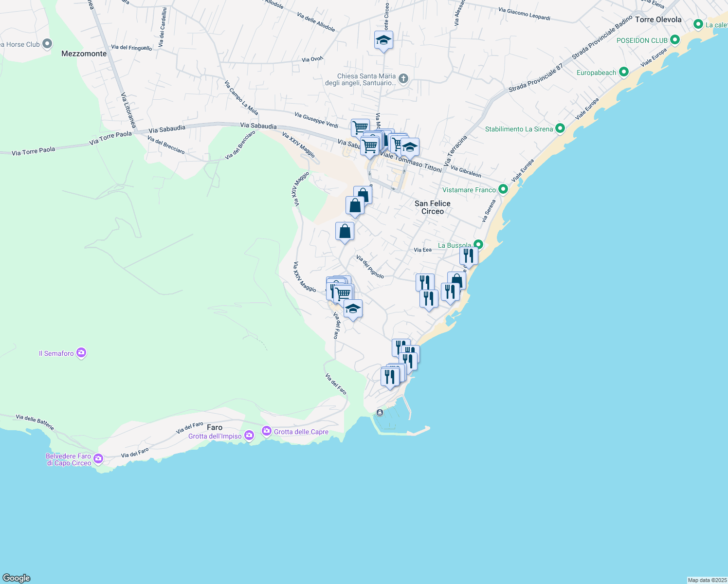Select the Chiesa Santa Maria church icon

tap(403, 78)
